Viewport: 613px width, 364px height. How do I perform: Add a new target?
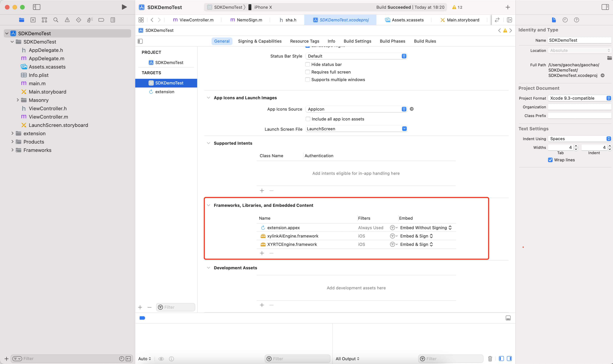pos(140,307)
